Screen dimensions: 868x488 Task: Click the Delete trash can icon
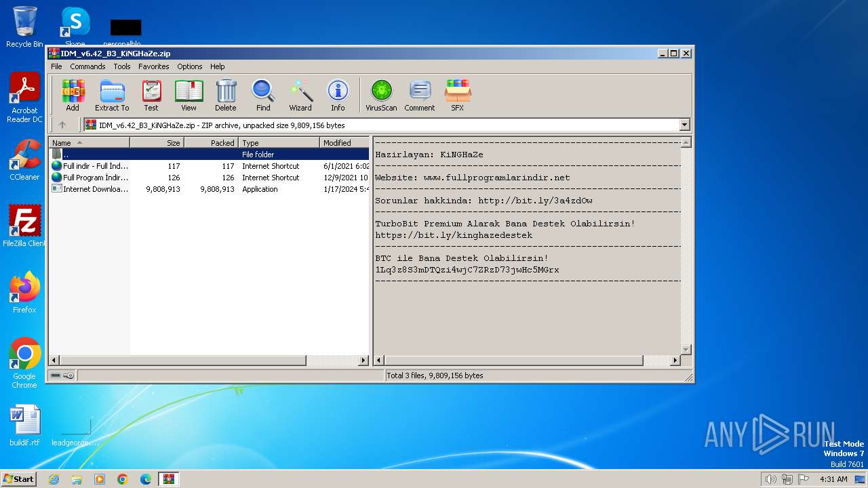[x=226, y=95]
